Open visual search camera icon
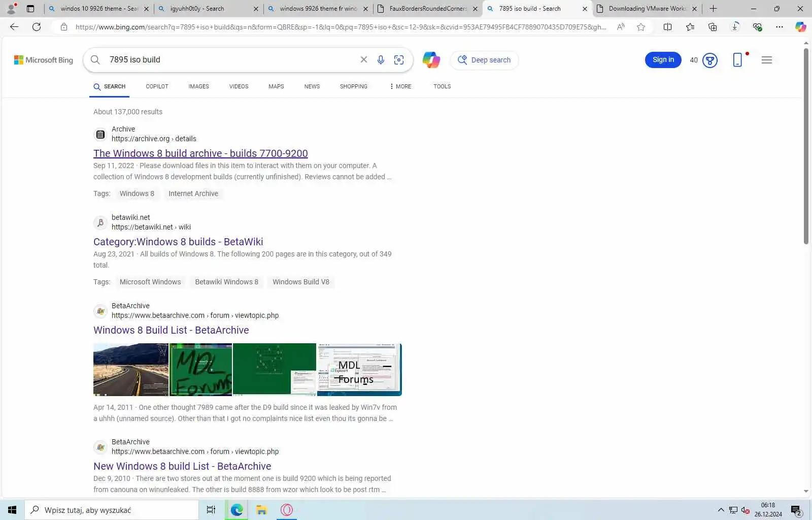 click(399, 60)
